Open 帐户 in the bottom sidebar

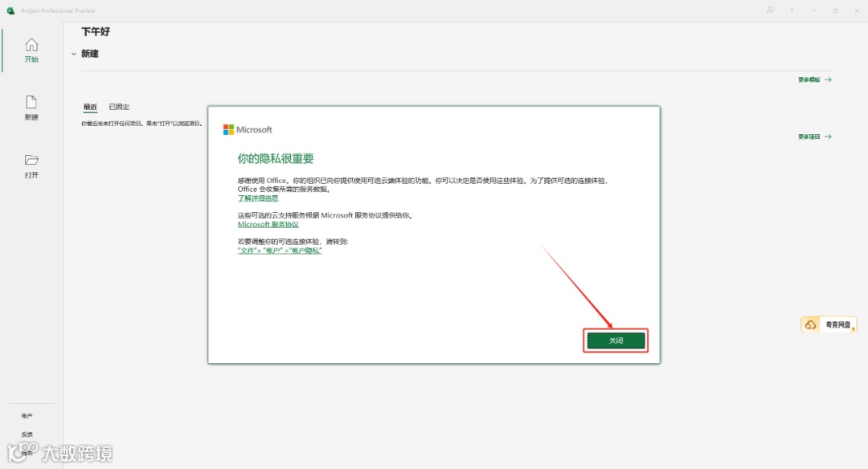click(x=27, y=416)
